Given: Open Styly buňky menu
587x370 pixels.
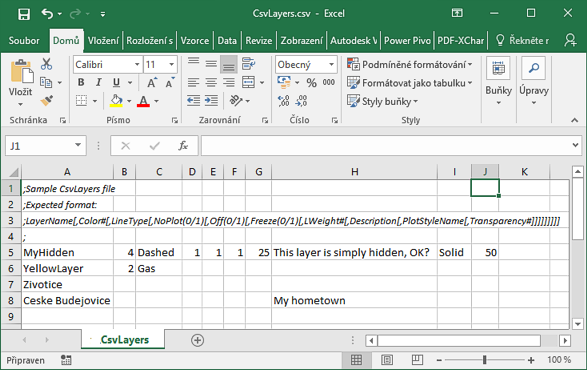Looking at the screenshot, I should 382,101.
